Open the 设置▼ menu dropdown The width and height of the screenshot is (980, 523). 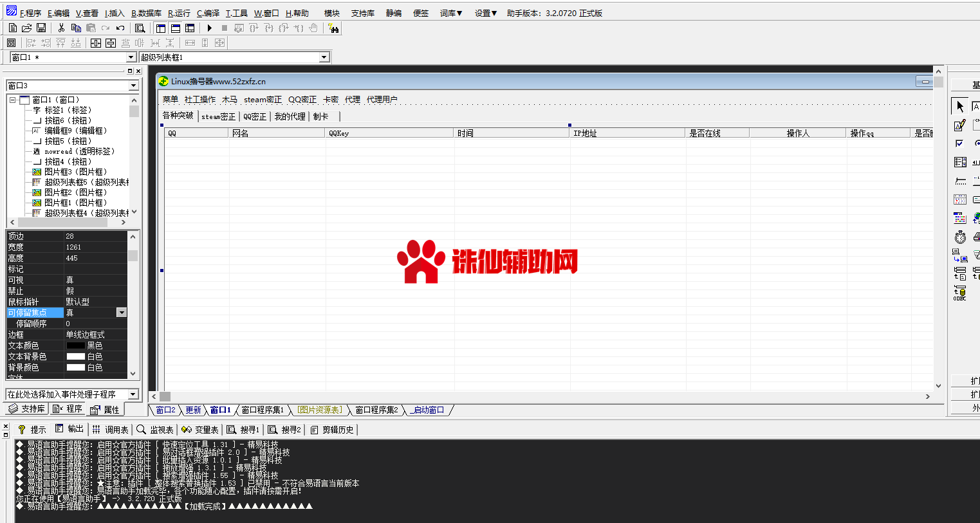pyautogui.click(x=486, y=13)
